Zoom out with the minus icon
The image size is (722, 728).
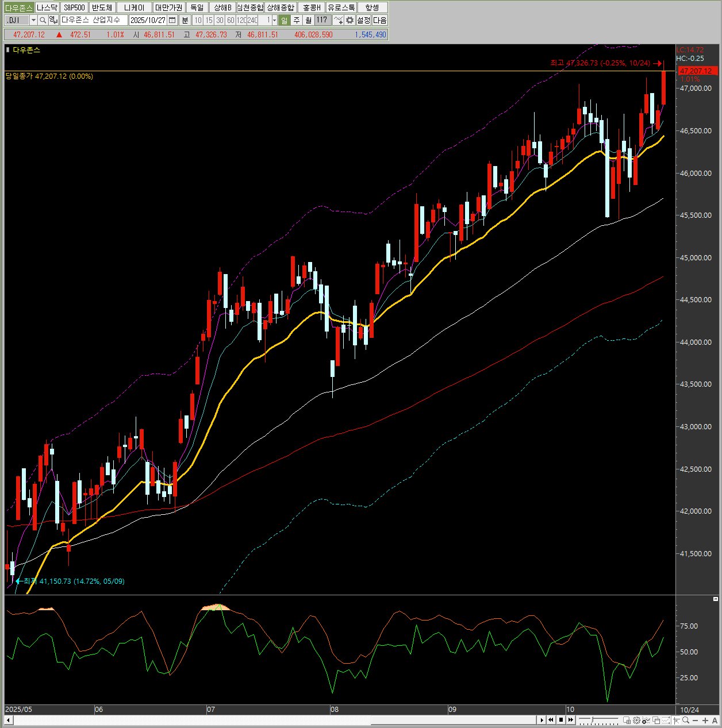point(695,721)
